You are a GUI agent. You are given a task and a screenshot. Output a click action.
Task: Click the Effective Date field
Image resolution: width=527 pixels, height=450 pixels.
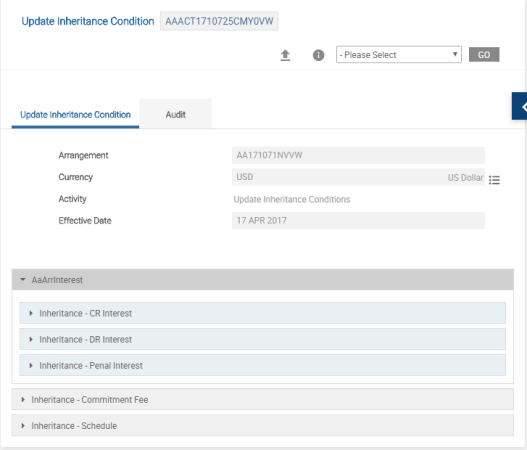(358, 220)
